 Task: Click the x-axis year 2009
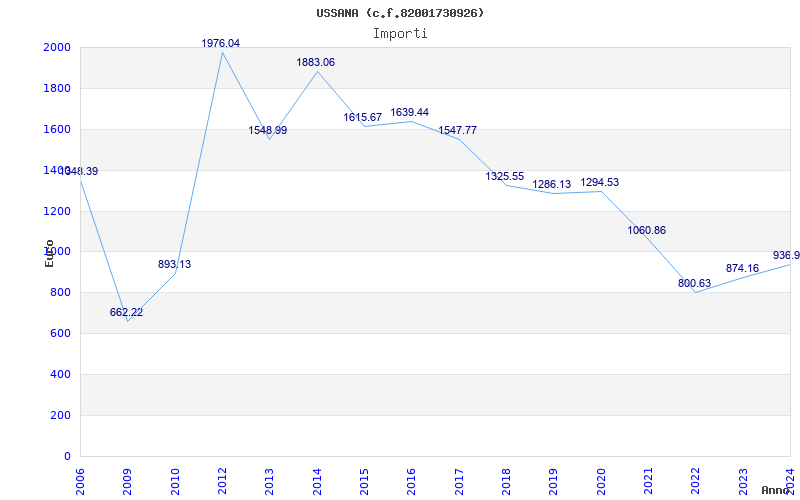tap(128, 482)
